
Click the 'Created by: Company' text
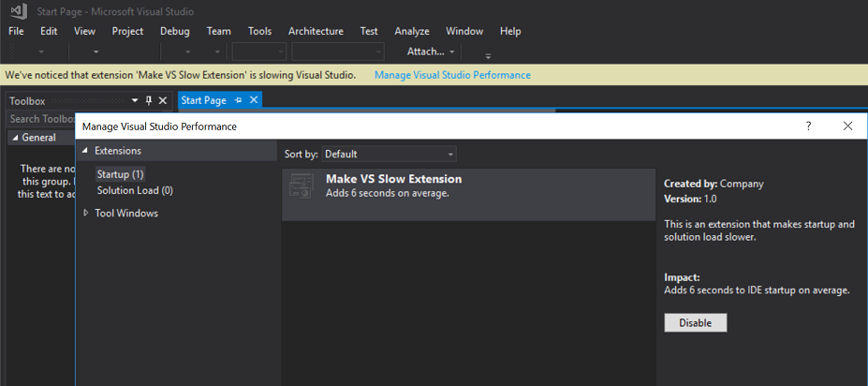[x=714, y=184]
